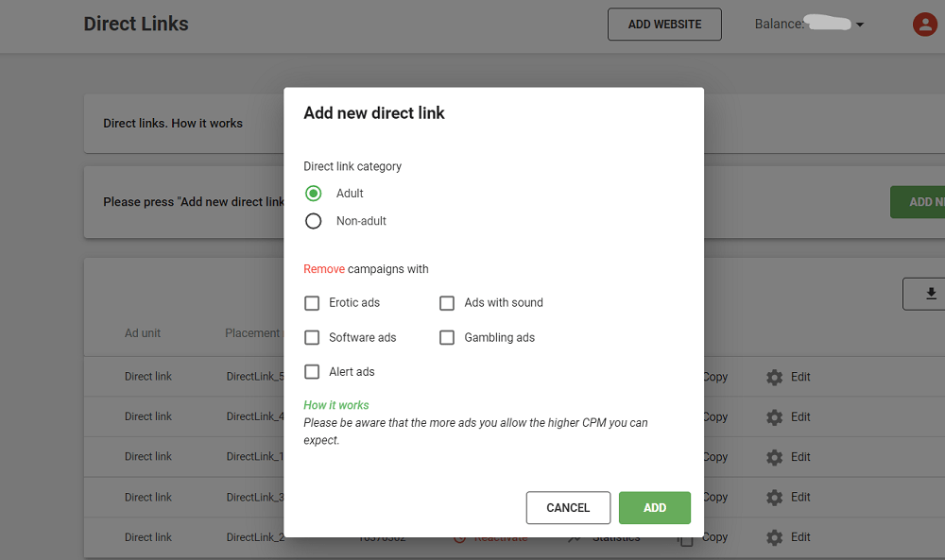Click the copy icon next to DirectLink_4
945x560 pixels.
[684, 416]
